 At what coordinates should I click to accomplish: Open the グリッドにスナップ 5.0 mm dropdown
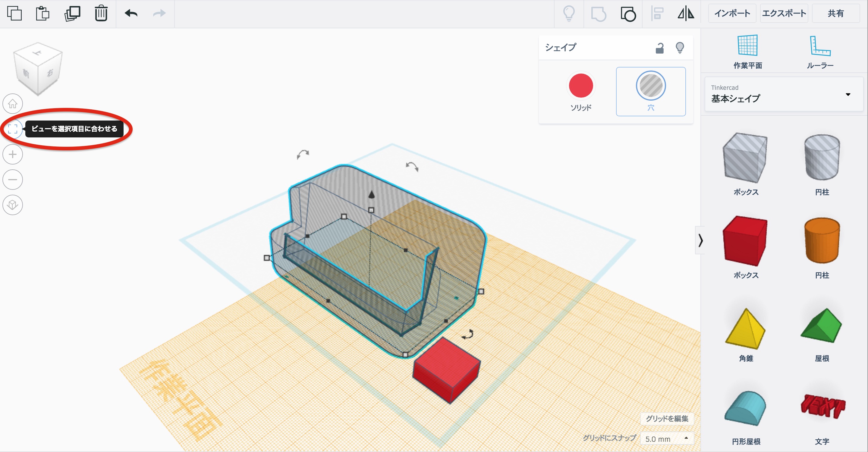(666, 438)
